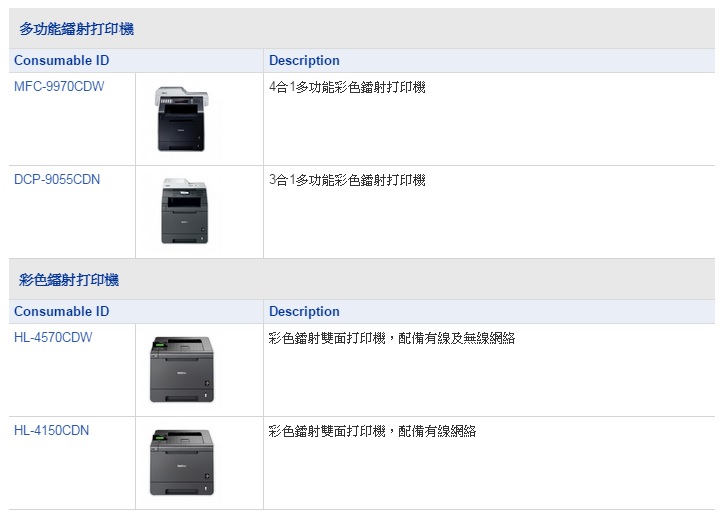Click the first table's Consumable ID header
The image size is (726, 516).
click(62, 61)
